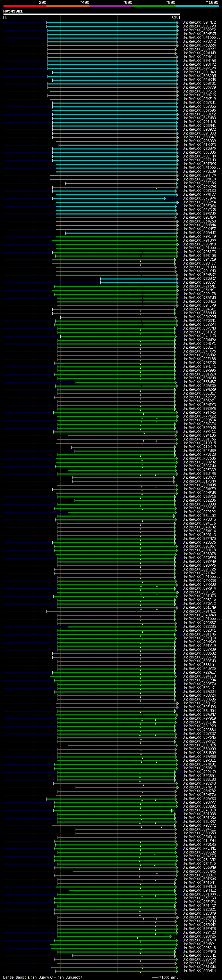Select the UniRef100_B9R7U0 label
The height and width of the screenshot is (980, 222).
[199, 214]
